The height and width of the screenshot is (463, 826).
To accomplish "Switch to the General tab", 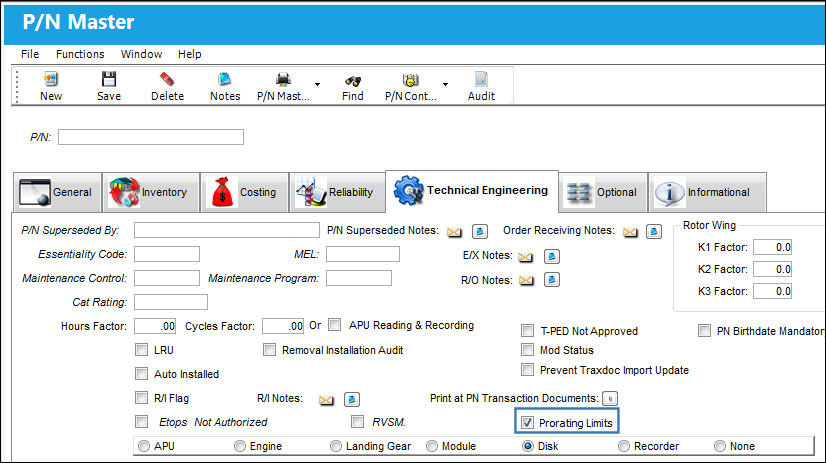I will click(x=57, y=192).
